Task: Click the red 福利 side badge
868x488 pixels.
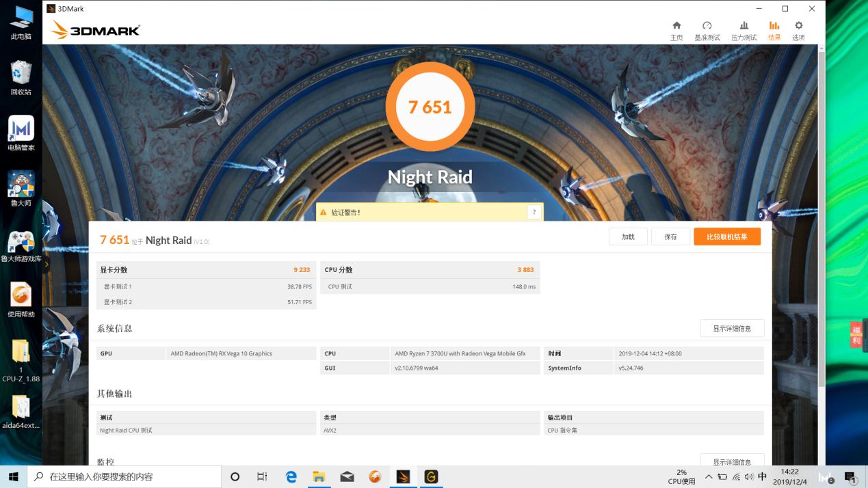Action: click(x=856, y=335)
